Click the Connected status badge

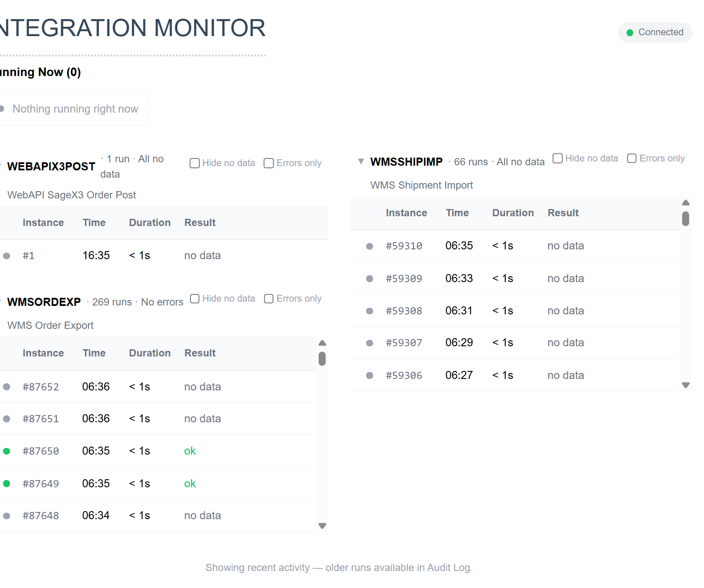(655, 32)
